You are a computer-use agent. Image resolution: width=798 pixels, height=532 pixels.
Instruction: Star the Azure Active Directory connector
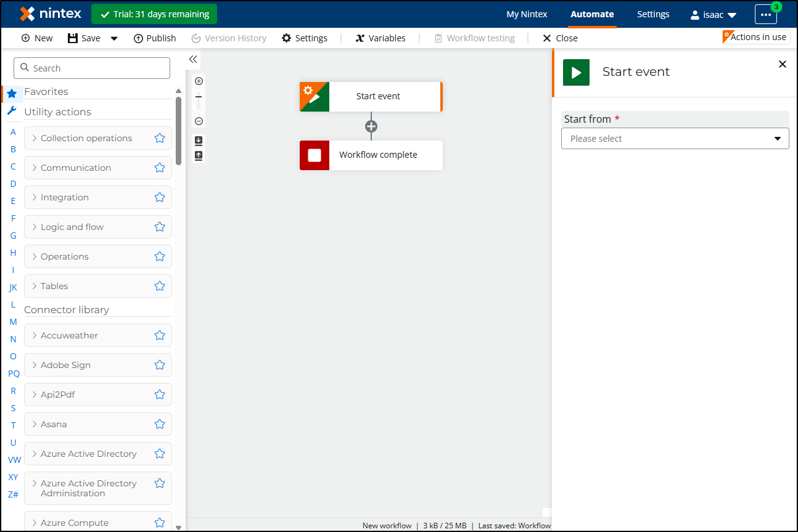click(x=160, y=454)
